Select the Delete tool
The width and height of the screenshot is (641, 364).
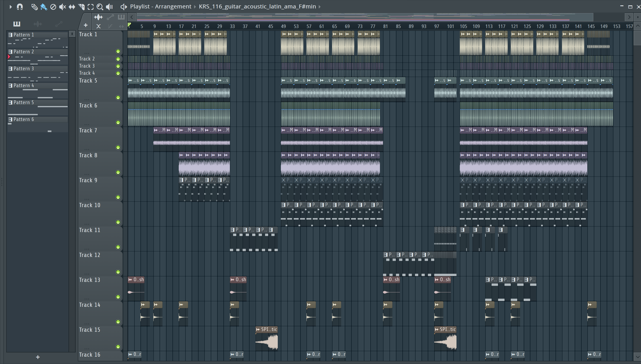(53, 7)
